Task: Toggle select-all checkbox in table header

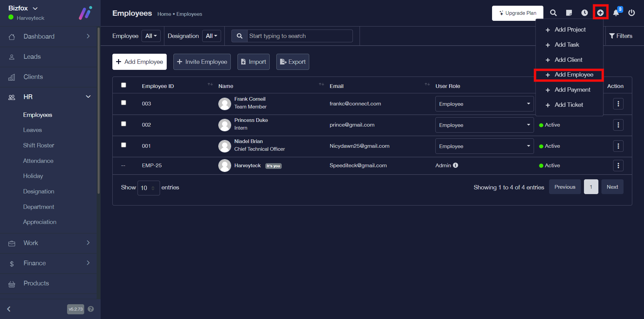Action: click(x=123, y=85)
